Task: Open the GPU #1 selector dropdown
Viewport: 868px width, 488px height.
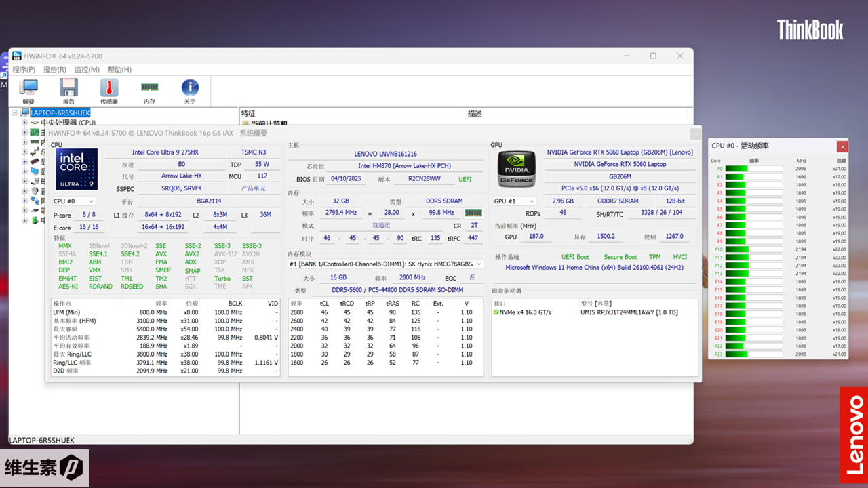Action: pyautogui.click(x=515, y=201)
